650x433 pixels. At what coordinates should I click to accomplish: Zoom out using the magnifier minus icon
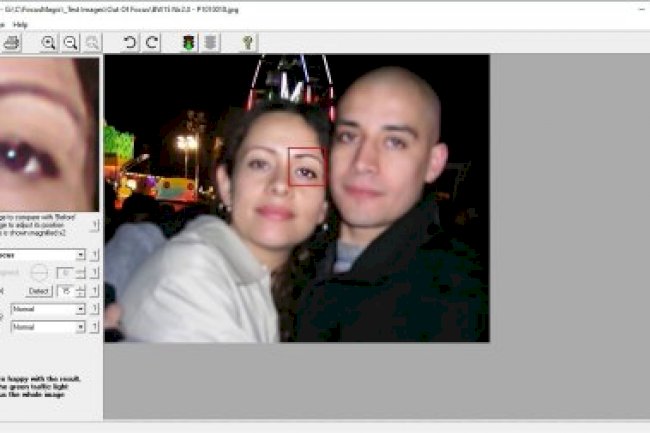70,42
